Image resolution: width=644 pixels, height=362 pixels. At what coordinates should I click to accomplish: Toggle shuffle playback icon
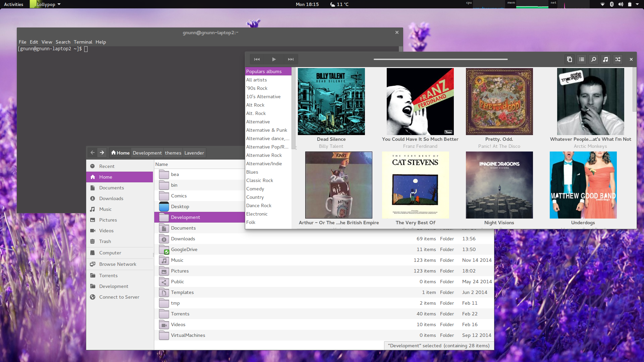[618, 59]
